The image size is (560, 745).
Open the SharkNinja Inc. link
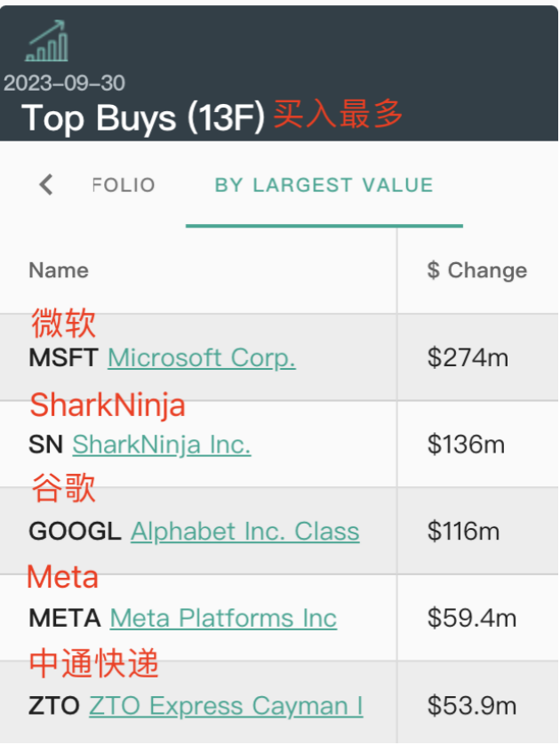(162, 445)
